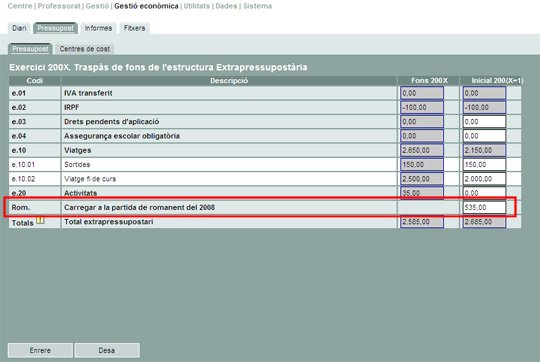Click Inicial field for IVA transferit
The image size is (540, 362).
[484, 93]
